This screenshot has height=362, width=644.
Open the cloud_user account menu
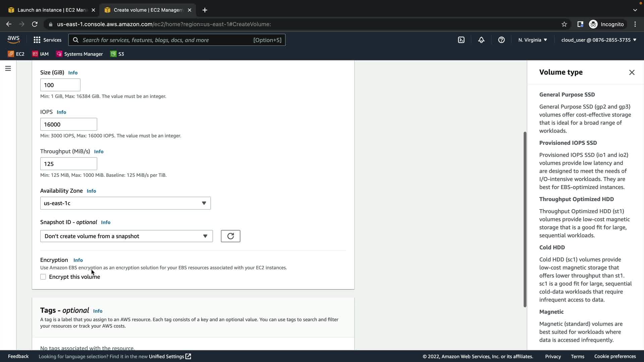click(599, 40)
